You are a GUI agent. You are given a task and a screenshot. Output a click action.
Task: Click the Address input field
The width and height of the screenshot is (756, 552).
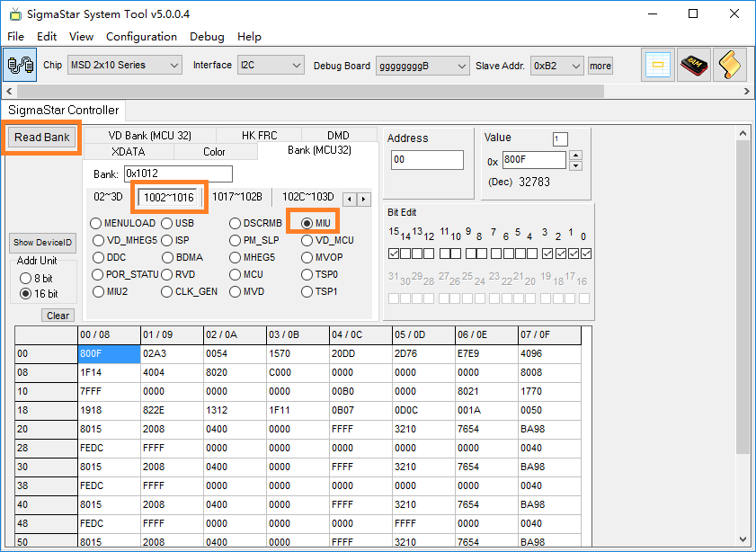[427, 160]
